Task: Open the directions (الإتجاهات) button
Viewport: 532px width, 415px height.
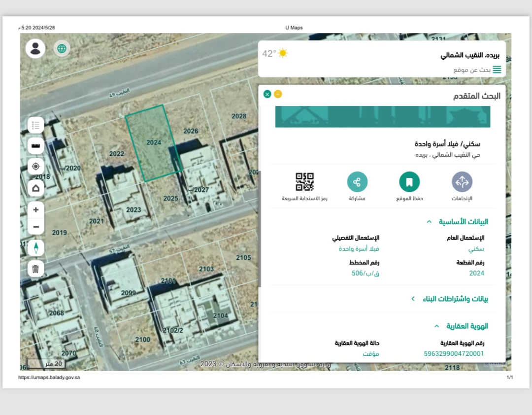Action: coord(462,182)
